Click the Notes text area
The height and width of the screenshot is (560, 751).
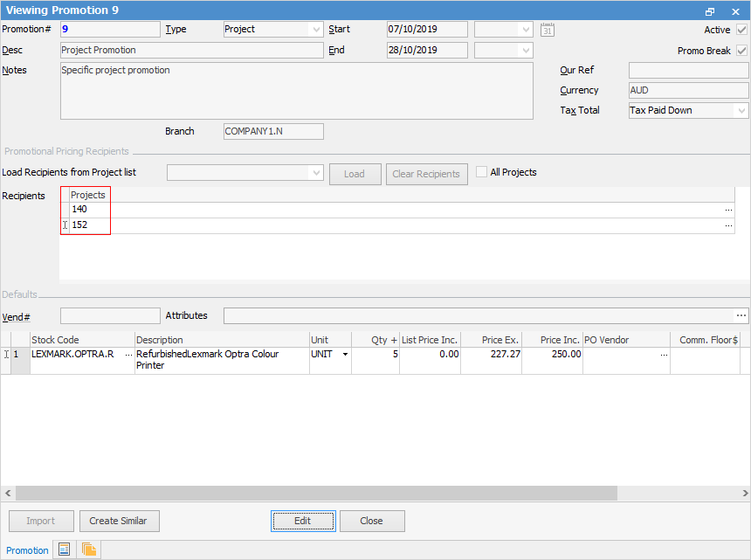296,90
